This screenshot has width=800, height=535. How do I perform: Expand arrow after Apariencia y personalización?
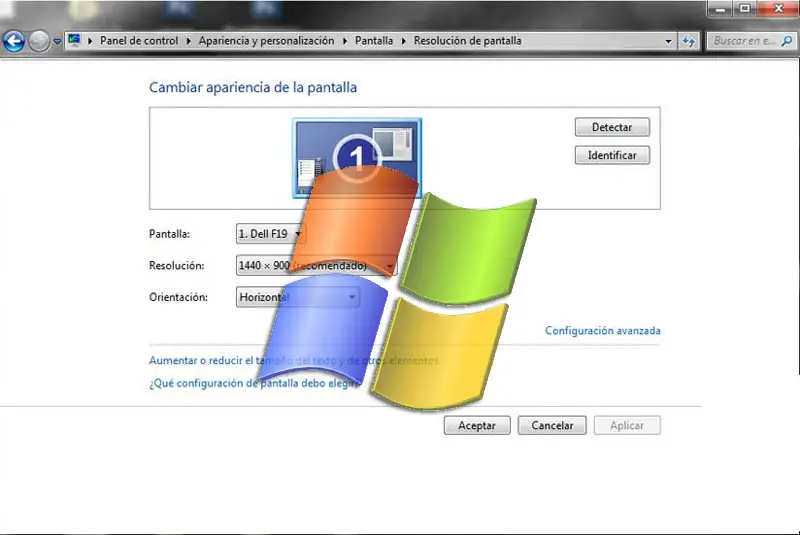(345, 41)
